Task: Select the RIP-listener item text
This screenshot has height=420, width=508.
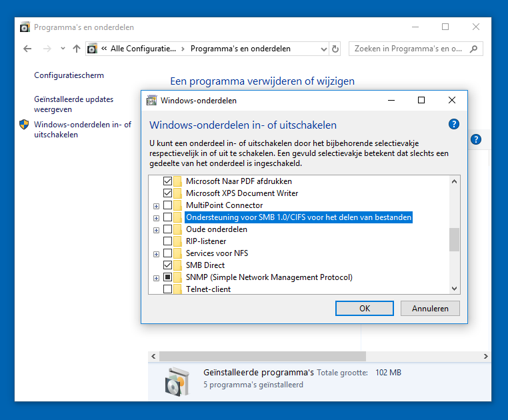Action: pos(206,241)
